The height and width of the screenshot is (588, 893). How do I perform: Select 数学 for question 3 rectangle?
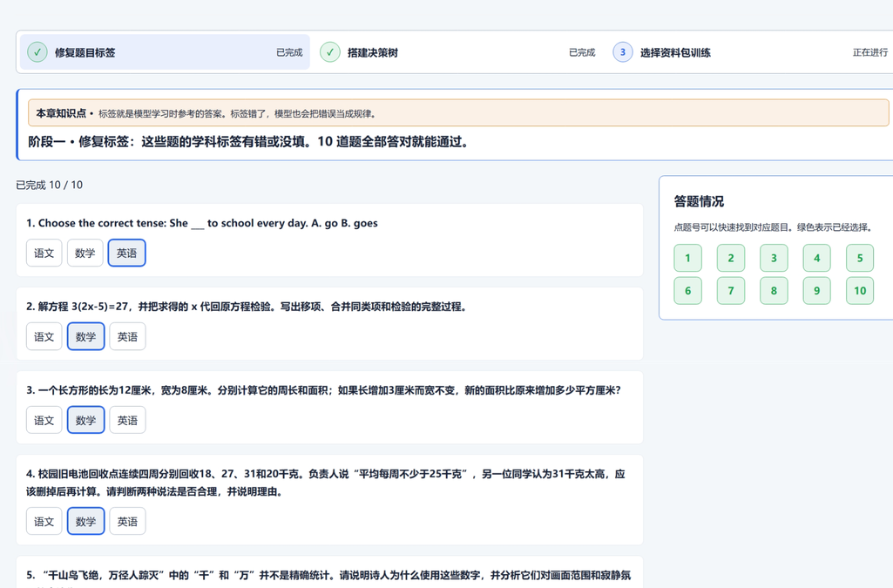pyautogui.click(x=85, y=420)
